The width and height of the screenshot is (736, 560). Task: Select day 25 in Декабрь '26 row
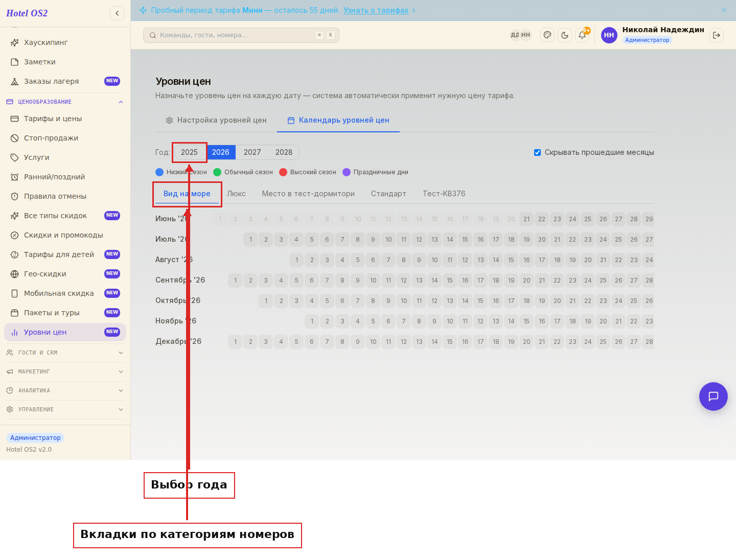(603, 342)
